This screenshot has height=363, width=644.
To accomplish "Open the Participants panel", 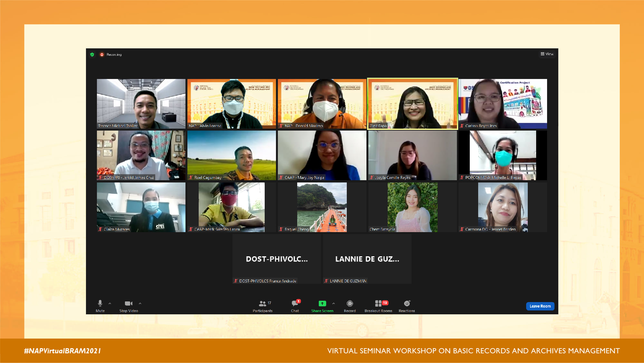I will coord(263,306).
